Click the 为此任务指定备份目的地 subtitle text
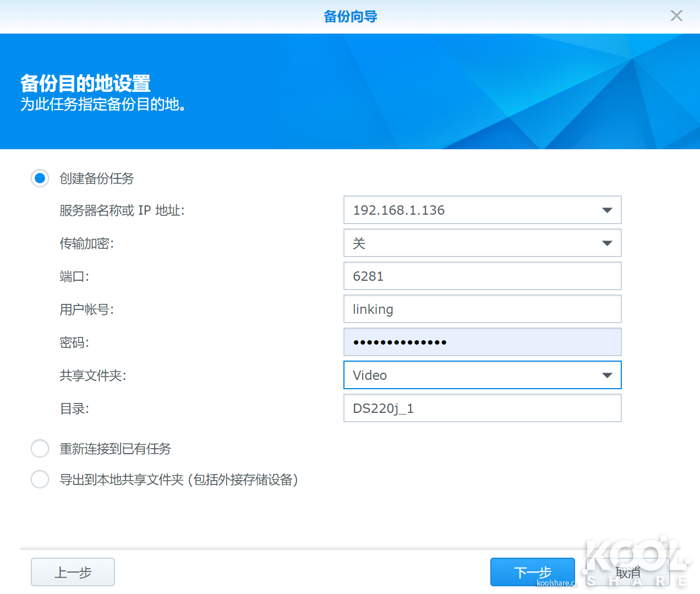Screen dimensions: 700x594 (103, 105)
